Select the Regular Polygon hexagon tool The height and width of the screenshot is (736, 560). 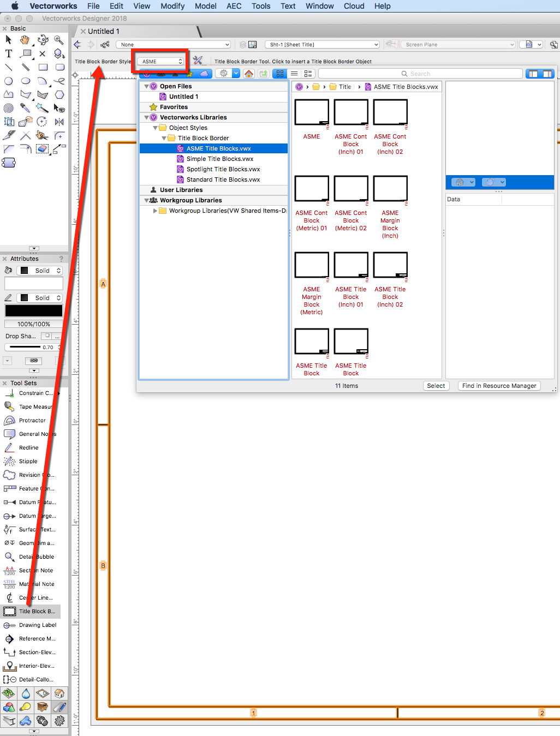pos(59,94)
